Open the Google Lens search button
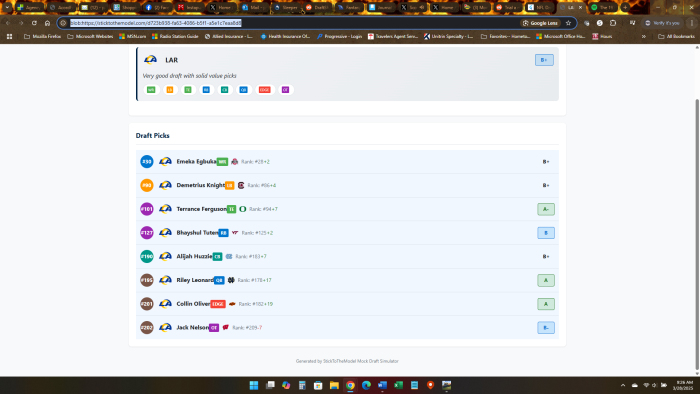Viewport: 700px width, 394px height. [x=540, y=23]
